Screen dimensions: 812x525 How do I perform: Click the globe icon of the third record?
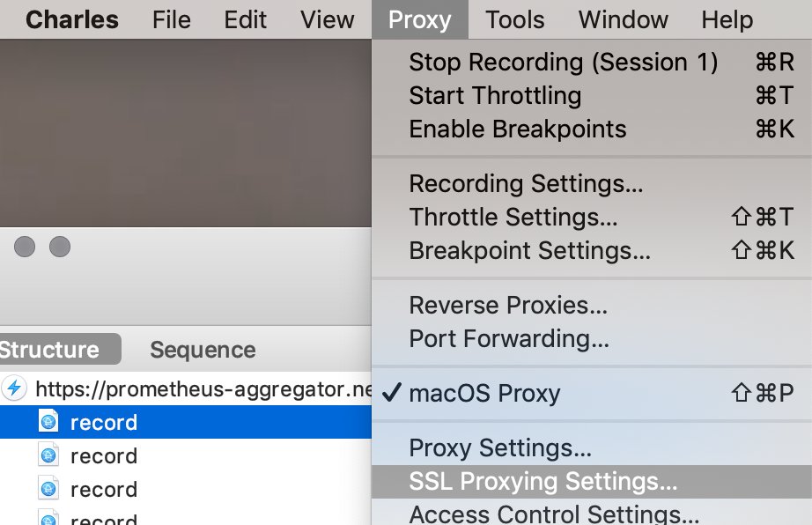click(48, 489)
